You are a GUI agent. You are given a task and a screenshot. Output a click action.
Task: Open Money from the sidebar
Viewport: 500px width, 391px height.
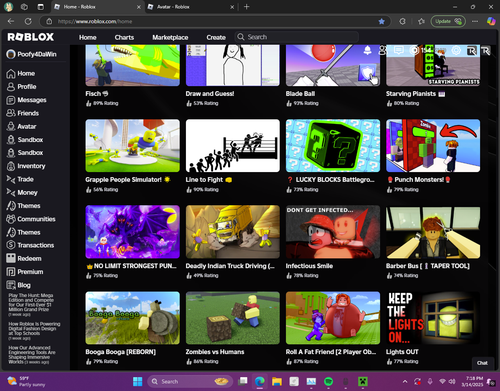(x=22, y=192)
